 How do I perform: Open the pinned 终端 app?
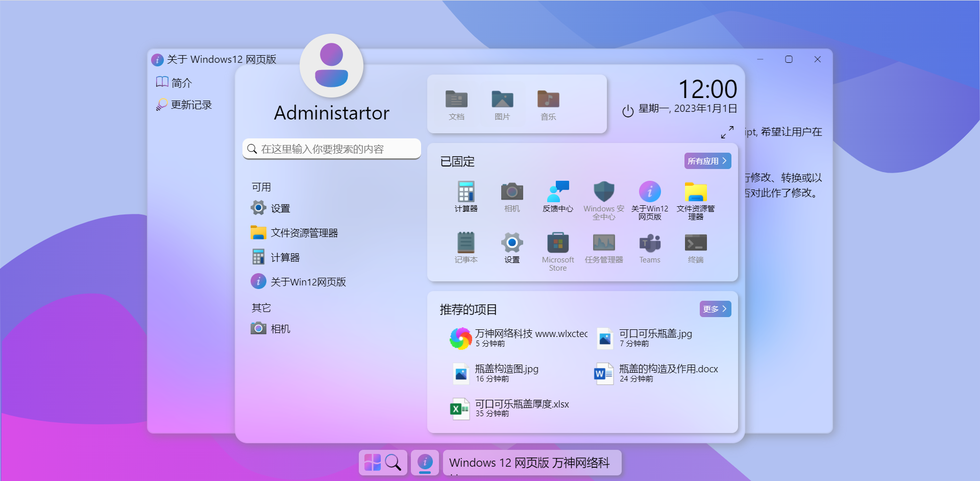click(x=696, y=248)
